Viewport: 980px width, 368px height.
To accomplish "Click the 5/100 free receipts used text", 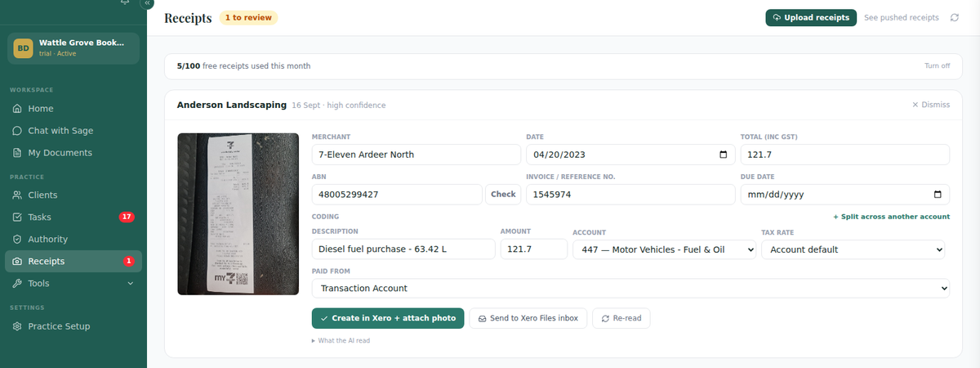I will 243,66.
